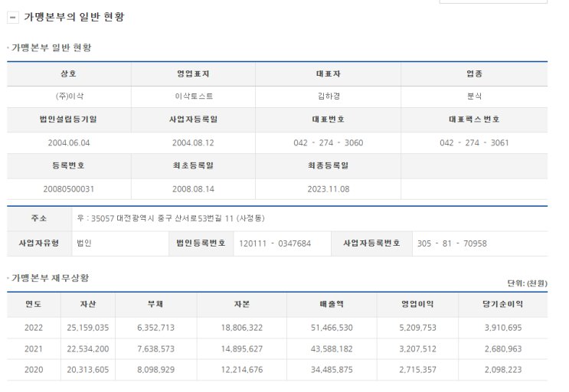The image size is (569, 392).
Task: Click the 연도 column header
Action: (34, 304)
